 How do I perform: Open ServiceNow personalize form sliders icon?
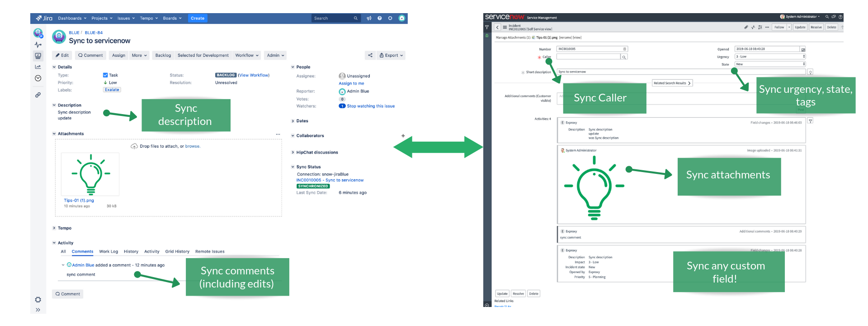[x=760, y=27]
